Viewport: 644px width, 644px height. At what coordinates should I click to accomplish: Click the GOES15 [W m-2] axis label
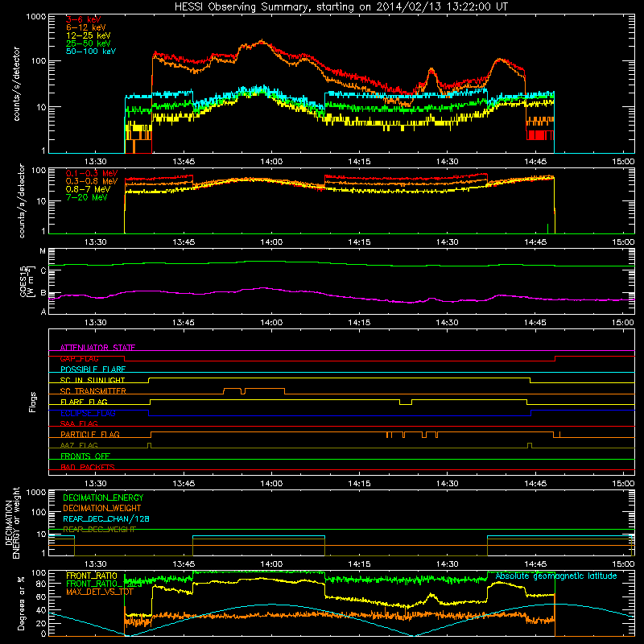point(27,281)
